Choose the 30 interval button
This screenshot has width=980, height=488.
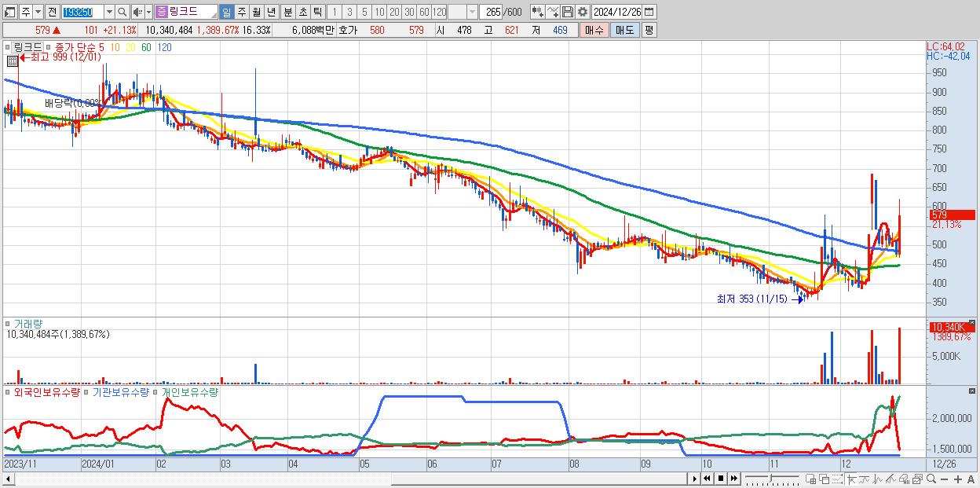coord(409,13)
